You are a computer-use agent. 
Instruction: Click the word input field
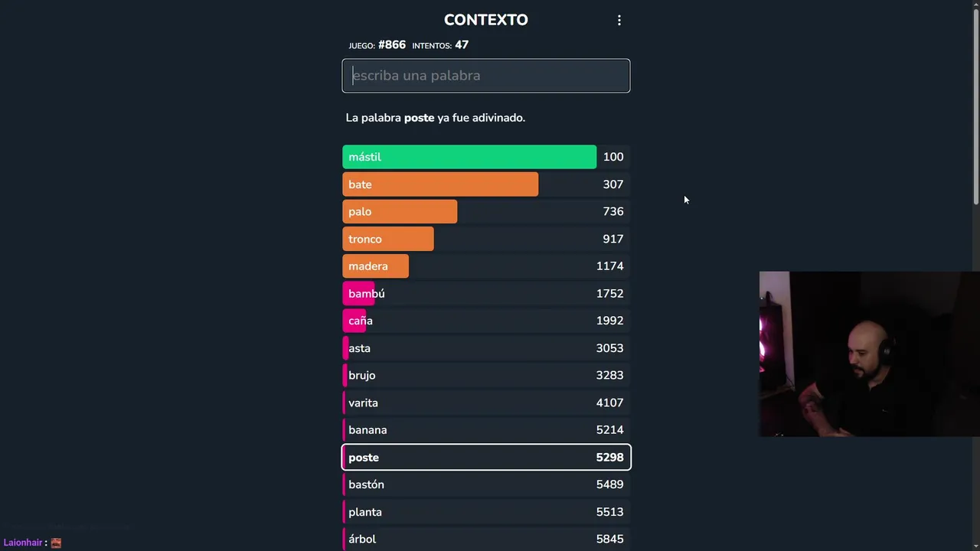[485, 76]
